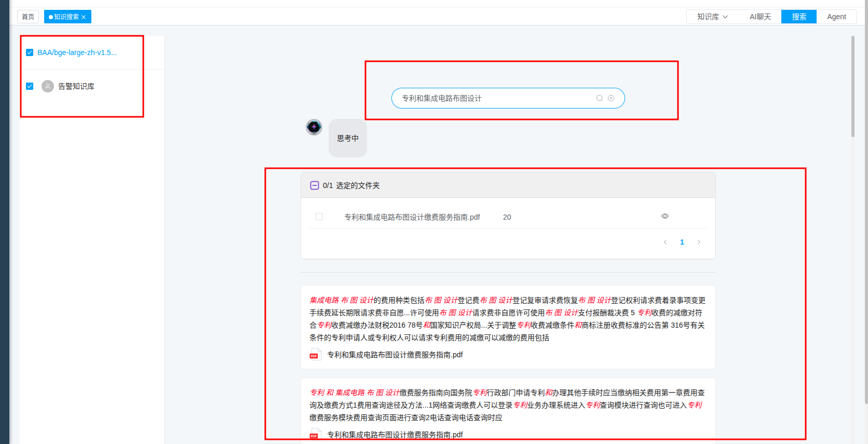Screen dimensions: 868x444
Task: Click the search input field containing 专利和集成电路布图设计
Action: 493,98
